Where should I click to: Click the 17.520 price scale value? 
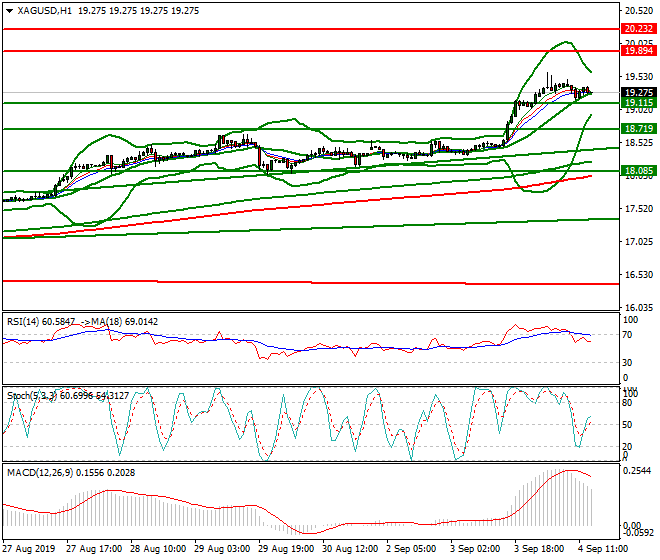(x=639, y=209)
